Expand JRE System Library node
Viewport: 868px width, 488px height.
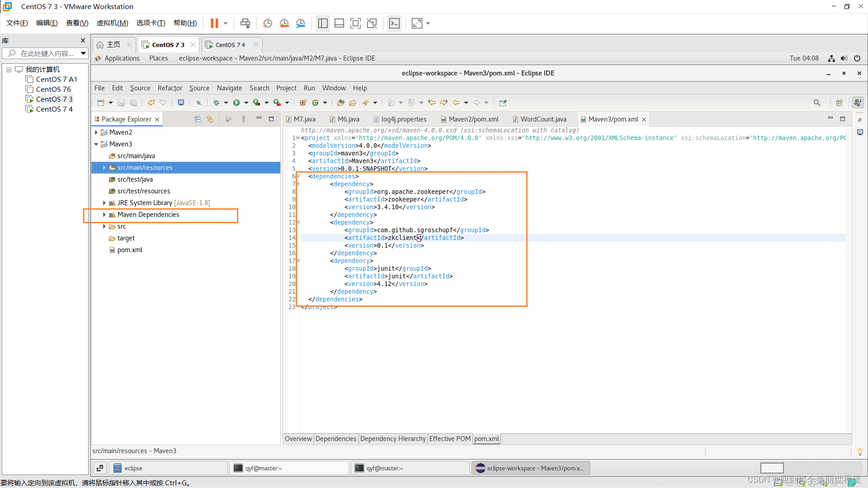pos(104,203)
